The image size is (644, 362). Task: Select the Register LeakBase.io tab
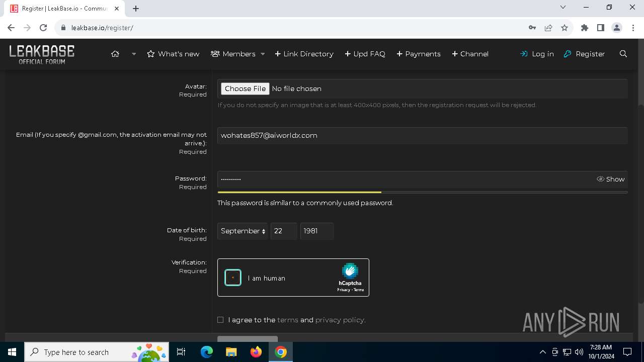click(x=64, y=9)
